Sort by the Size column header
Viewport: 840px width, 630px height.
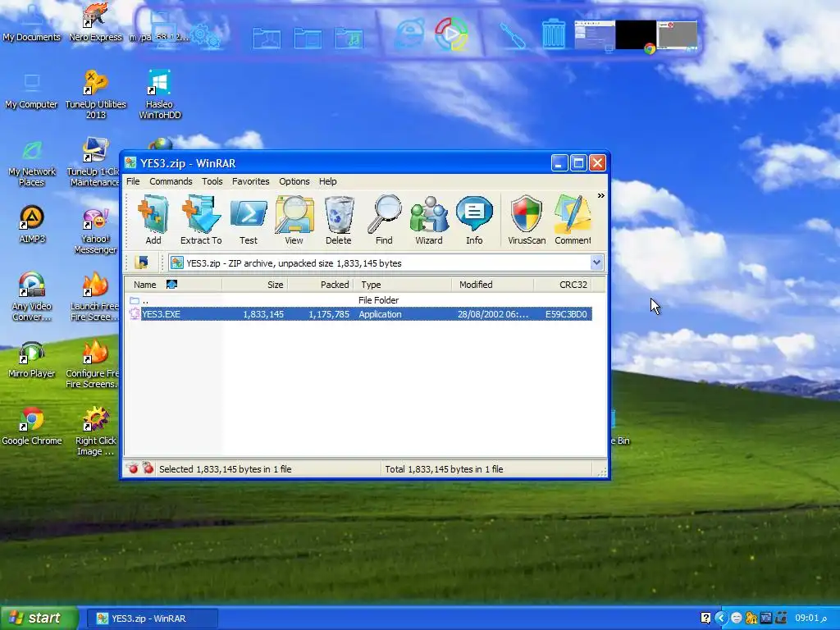[255, 285]
